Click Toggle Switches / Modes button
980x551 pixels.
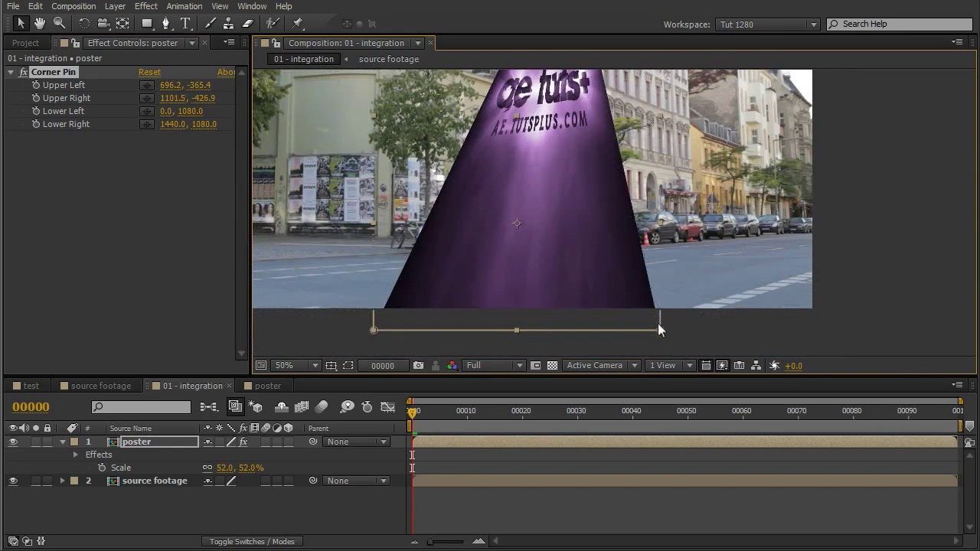pos(252,541)
